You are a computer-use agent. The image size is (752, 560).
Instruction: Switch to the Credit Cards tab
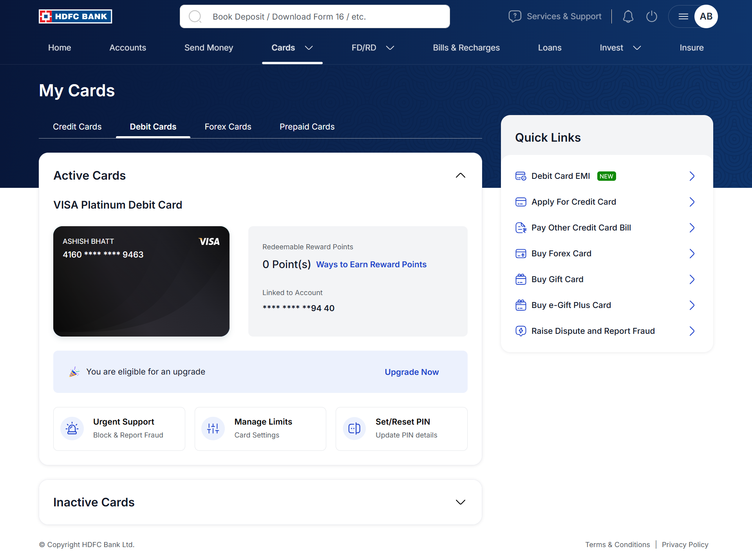point(77,127)
